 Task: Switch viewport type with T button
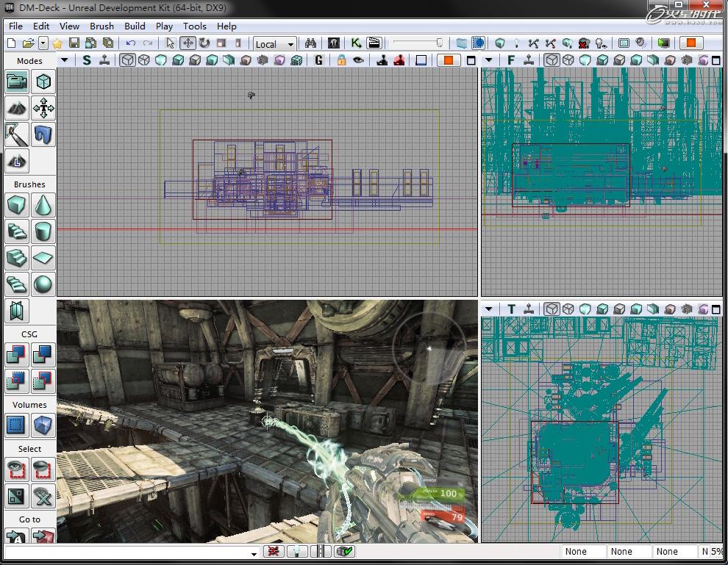pos(511,309)
